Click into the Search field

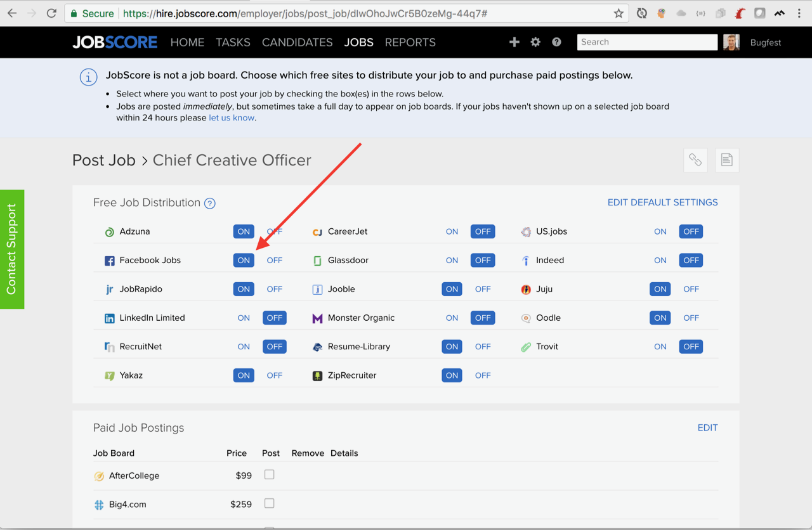647,42
